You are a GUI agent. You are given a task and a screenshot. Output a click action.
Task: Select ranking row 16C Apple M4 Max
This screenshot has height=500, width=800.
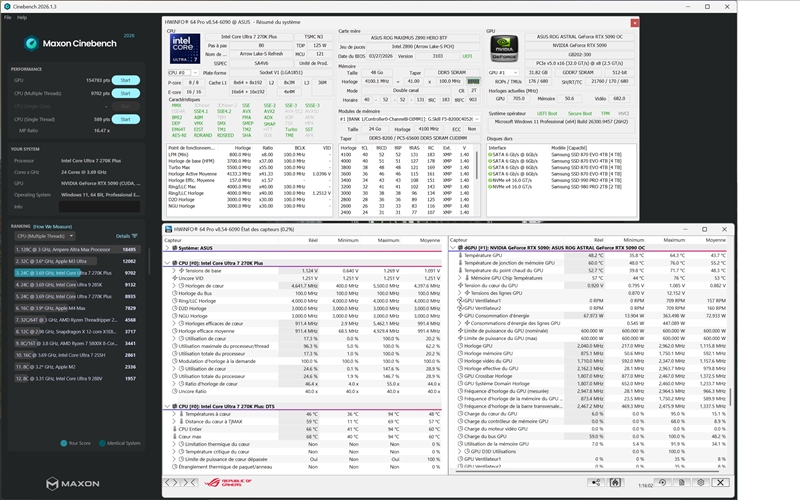pyautogui.click(x=76, y=308)
